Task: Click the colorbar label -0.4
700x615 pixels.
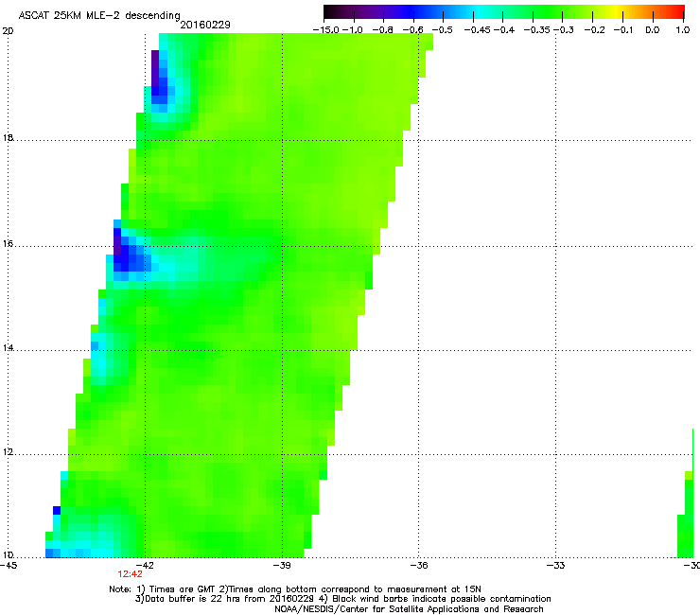Action: pyautogui.click(x=504, y=30)
